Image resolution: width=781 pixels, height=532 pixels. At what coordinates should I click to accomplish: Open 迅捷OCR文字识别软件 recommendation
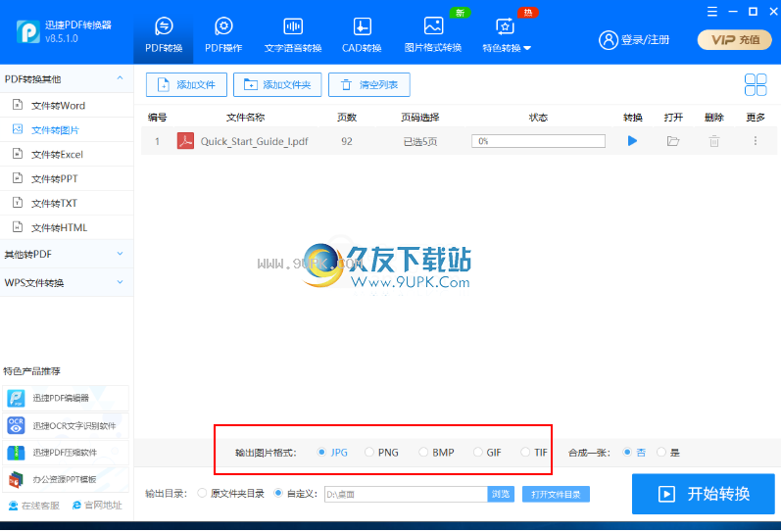[x=66, y=425]
